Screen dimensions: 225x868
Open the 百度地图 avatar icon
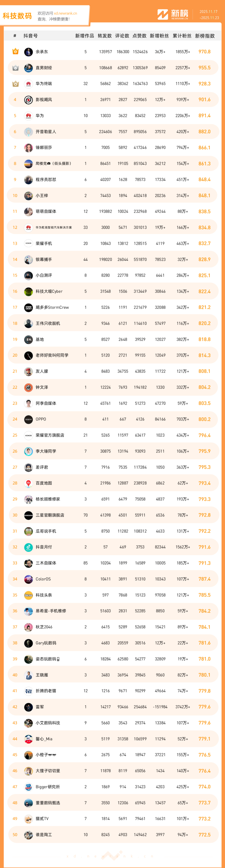[x=28, y=483]
